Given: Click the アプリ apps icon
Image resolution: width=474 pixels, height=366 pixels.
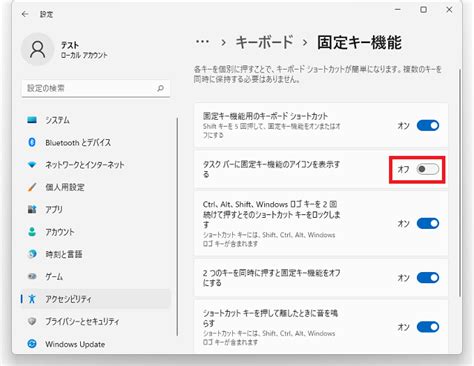Looking at the screenshot, I should (x=32, y=209).
